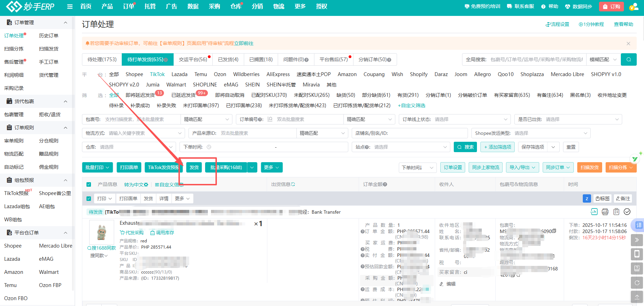Click the refresh icon in the right floating bar

pos(637,282)
